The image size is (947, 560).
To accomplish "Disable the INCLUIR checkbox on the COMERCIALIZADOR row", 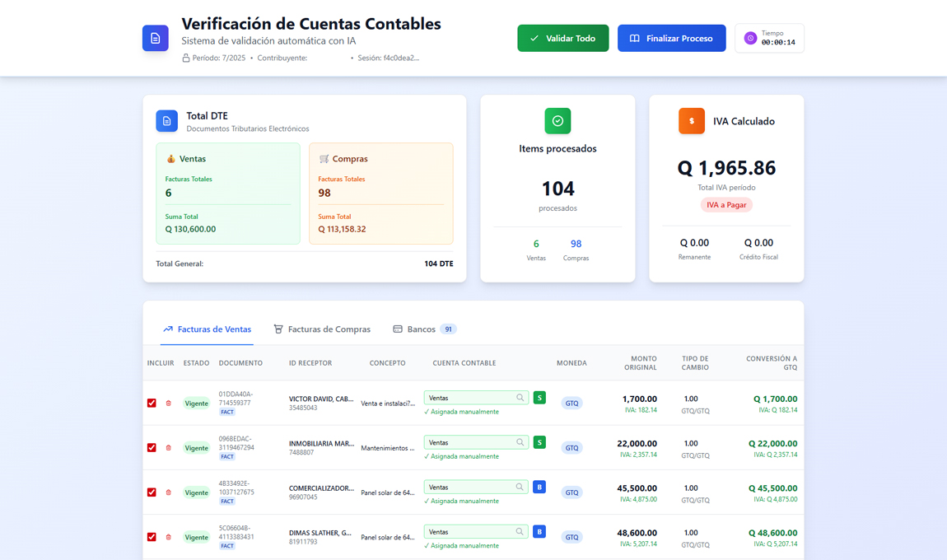I will click(152, 492).
